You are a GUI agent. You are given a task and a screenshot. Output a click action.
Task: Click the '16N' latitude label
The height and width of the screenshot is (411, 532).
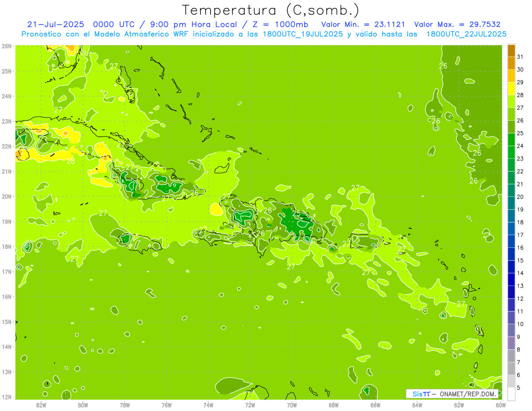[x=6, y=297]
